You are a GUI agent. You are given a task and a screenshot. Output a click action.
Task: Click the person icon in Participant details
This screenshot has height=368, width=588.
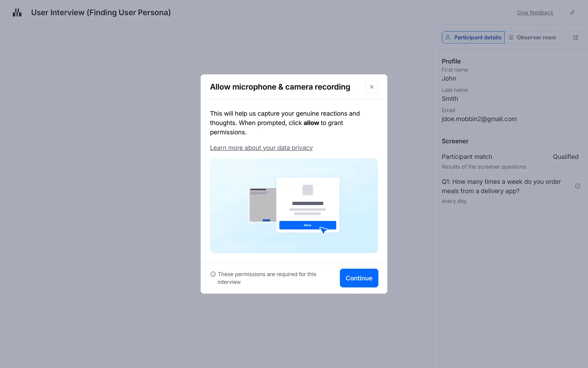(448, 37)
